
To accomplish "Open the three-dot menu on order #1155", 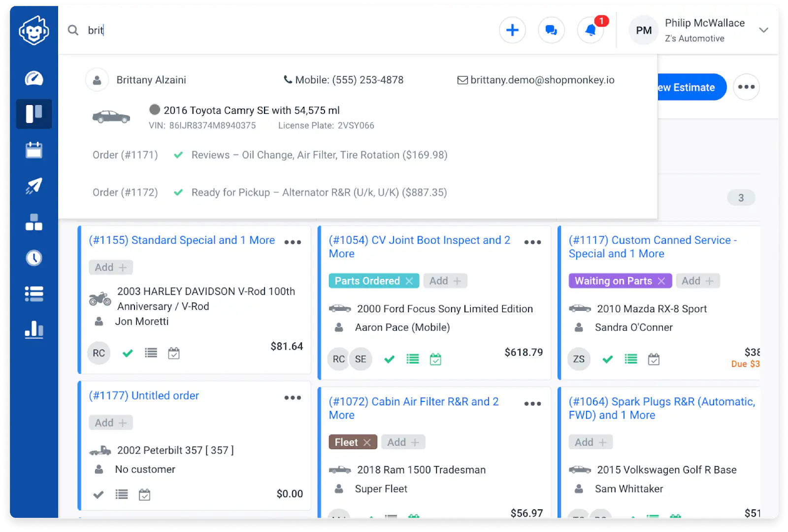I will (293, 242).
